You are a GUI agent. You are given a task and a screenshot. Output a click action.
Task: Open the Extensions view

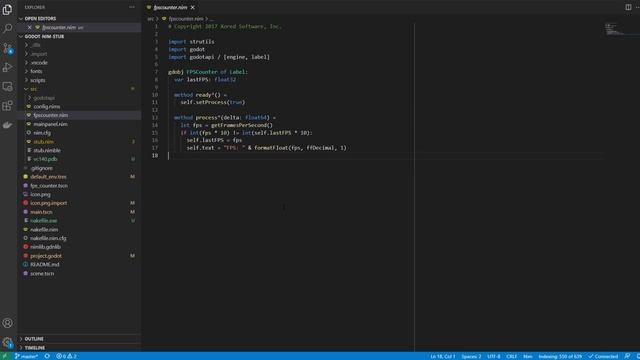7,106
